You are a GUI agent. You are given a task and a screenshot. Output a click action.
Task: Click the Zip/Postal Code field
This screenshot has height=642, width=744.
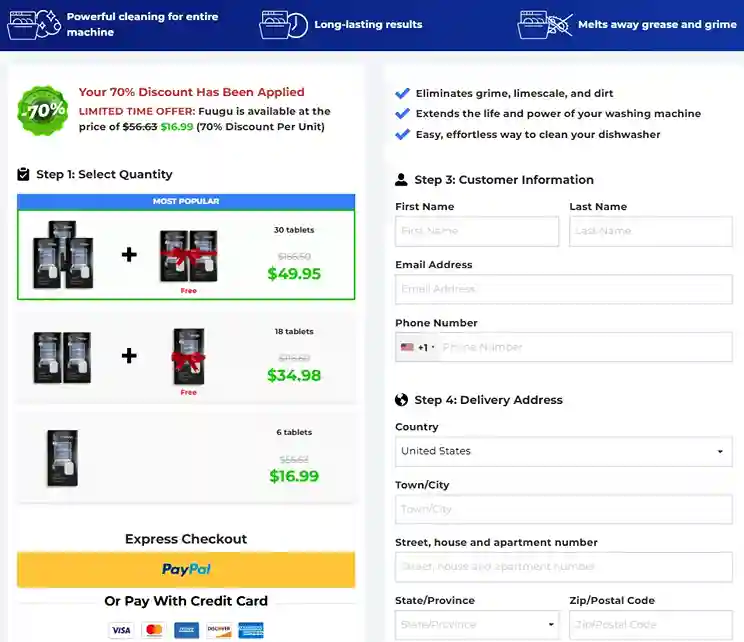click(650, 625)
